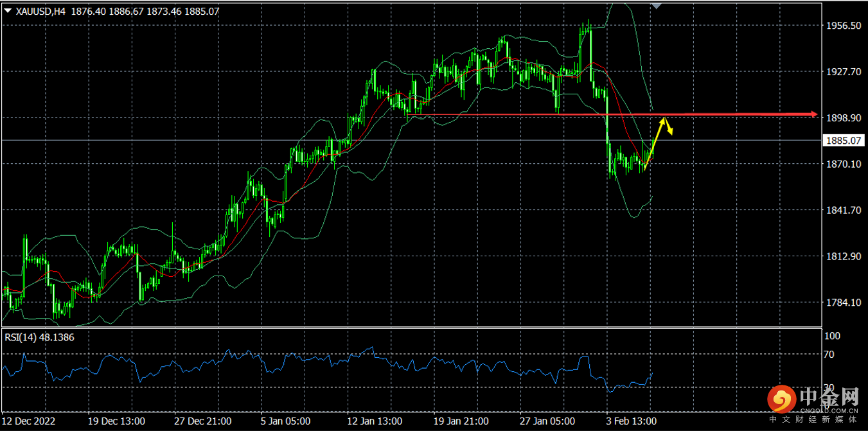Screen dimensions: 868x431
Task: Select the red arrowhead at the line's right end
Action: click(814, 114)
